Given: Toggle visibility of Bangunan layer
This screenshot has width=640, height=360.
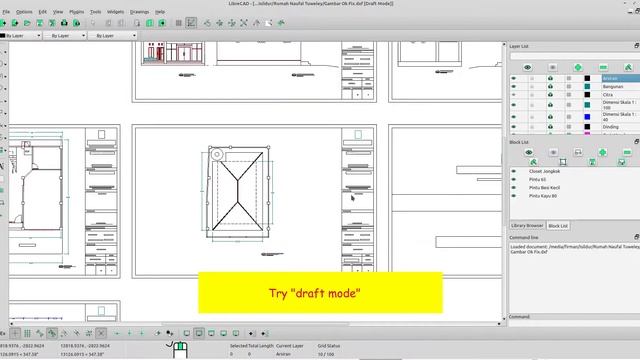Looking at the screenshot, I should (x=513, y=87).
